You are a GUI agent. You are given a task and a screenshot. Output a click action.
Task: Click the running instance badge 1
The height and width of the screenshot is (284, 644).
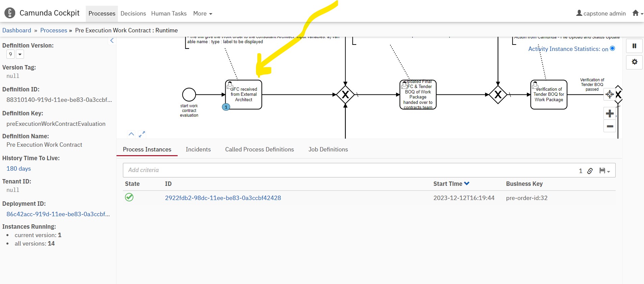[x=226, y=107]
